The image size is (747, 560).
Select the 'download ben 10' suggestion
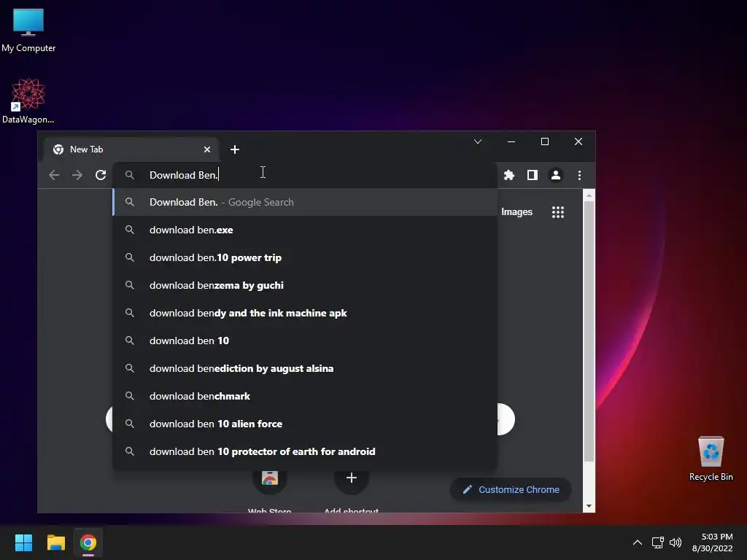pos(305,341)
